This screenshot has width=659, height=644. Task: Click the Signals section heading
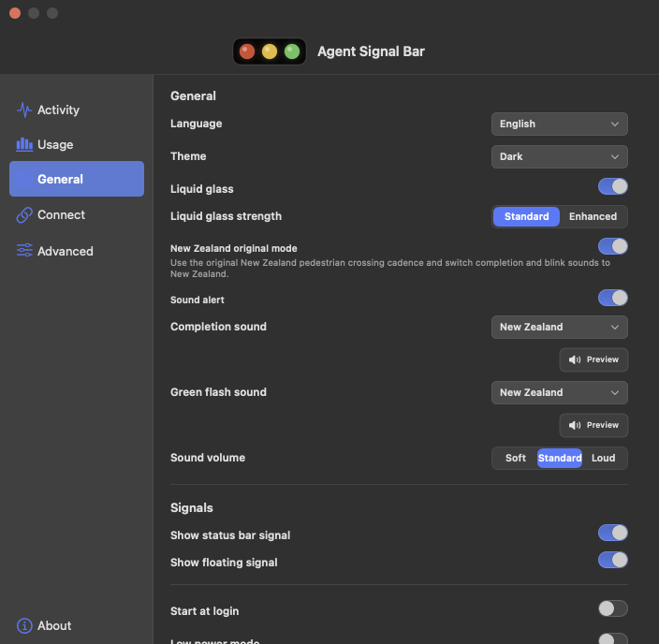point(192,507)
